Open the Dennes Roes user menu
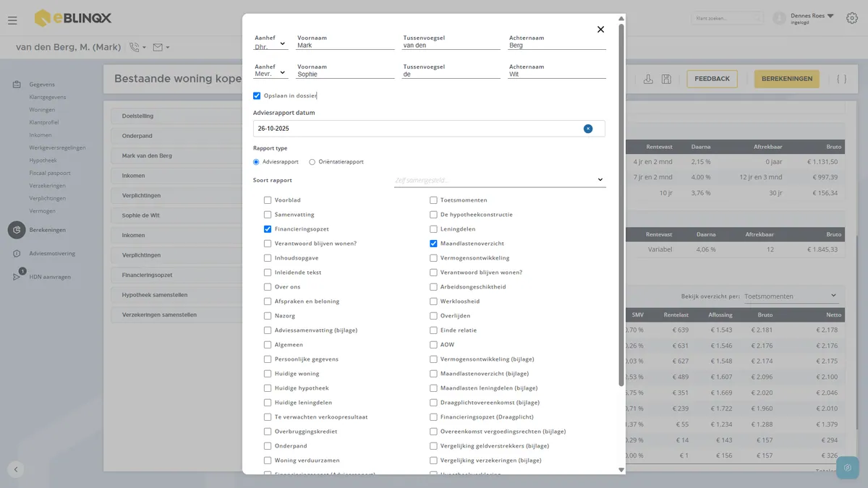Screen dimensions: 868x488 (812, 18)
